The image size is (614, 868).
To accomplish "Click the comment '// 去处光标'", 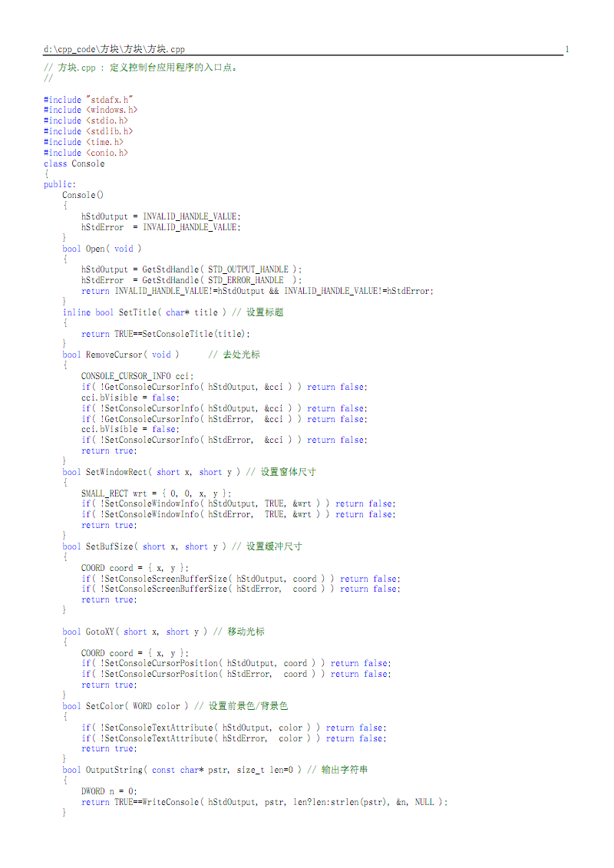I will point(234,355).
